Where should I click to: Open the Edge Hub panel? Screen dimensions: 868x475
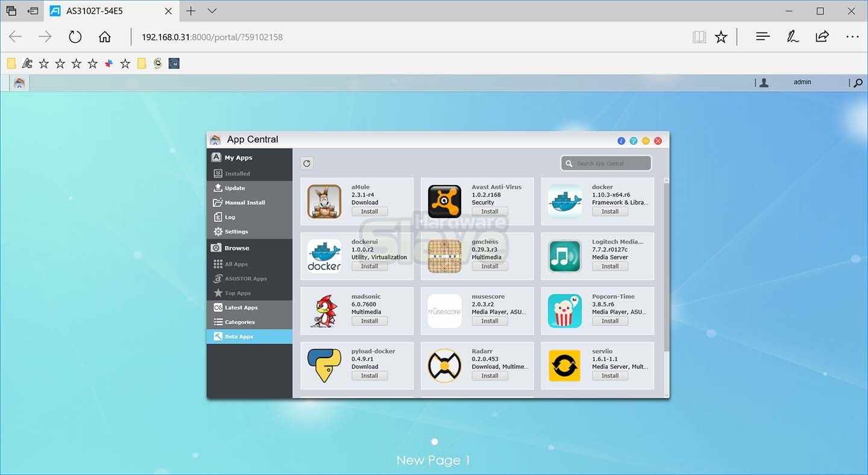click(x=763, y=37)
